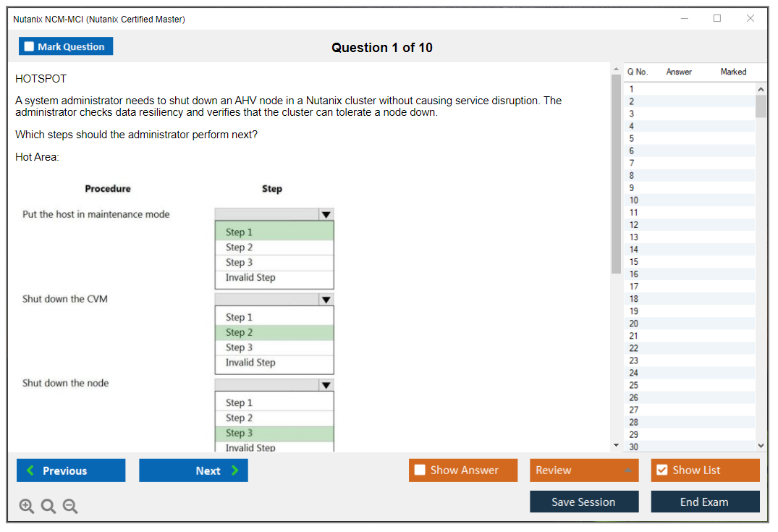Open the Review dropdown menu
Image resolution: width=778 pixels, height=532 pixels.
click(x=583, y=470)
